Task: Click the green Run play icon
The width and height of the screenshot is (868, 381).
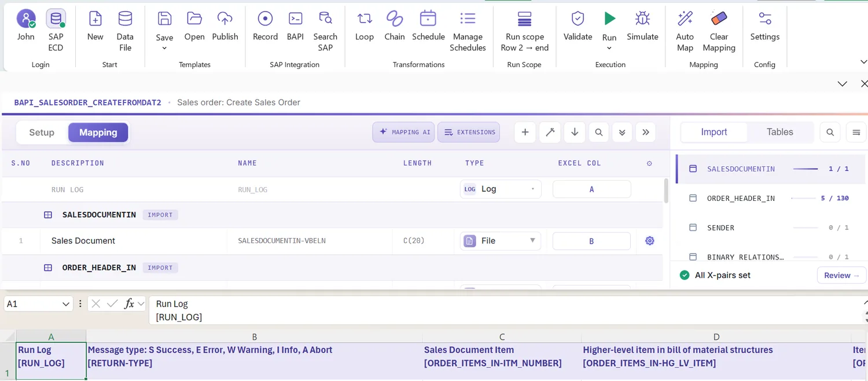Action: (609, 19)
